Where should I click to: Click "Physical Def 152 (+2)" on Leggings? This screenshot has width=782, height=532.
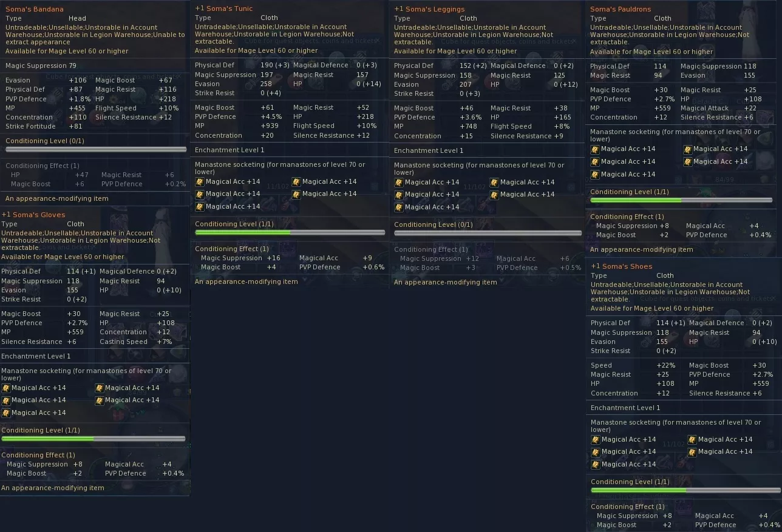(x=441, y=66)
